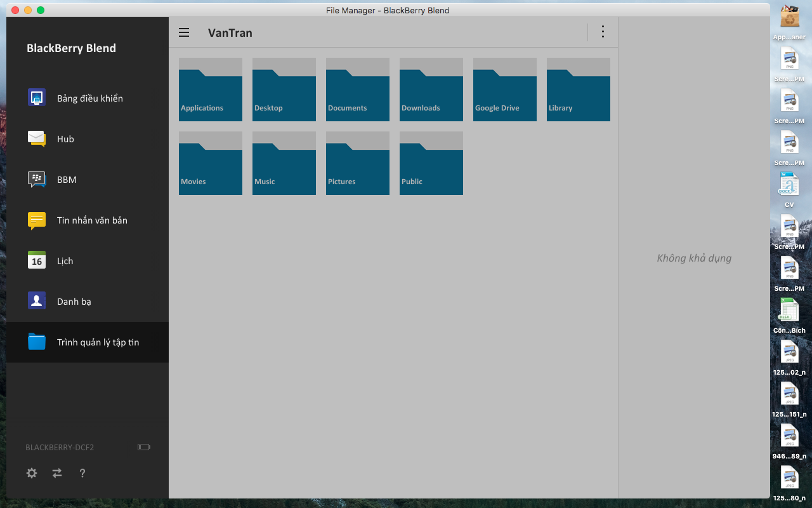Click the VanTran folder title
The image size is (812, 508).
230,33
